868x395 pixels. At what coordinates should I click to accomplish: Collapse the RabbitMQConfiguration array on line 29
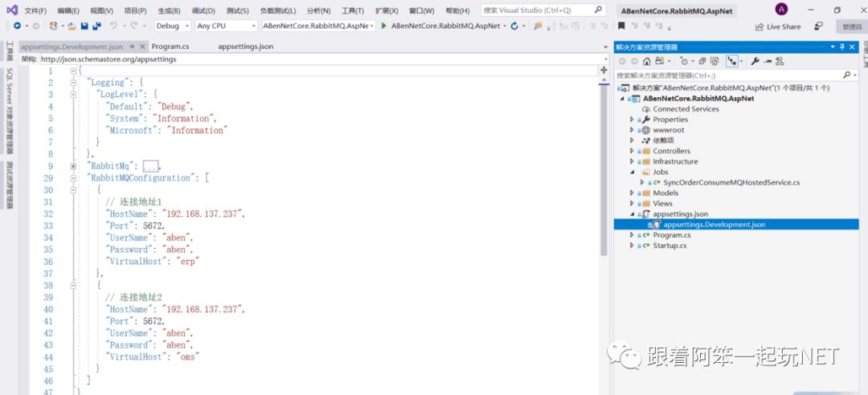pyautogui.click(x=73, y=178)
